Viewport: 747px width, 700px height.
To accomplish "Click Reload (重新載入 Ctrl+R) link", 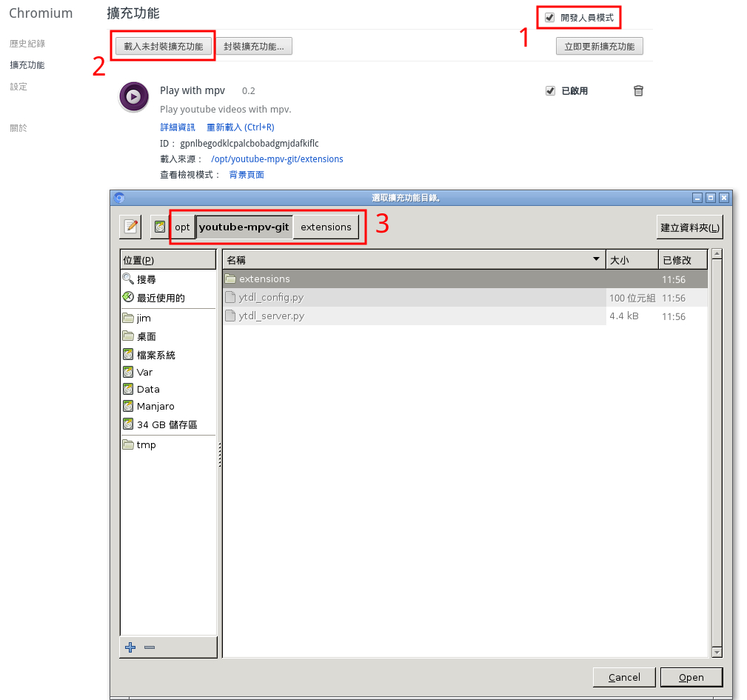I will [x=241, y=127].
